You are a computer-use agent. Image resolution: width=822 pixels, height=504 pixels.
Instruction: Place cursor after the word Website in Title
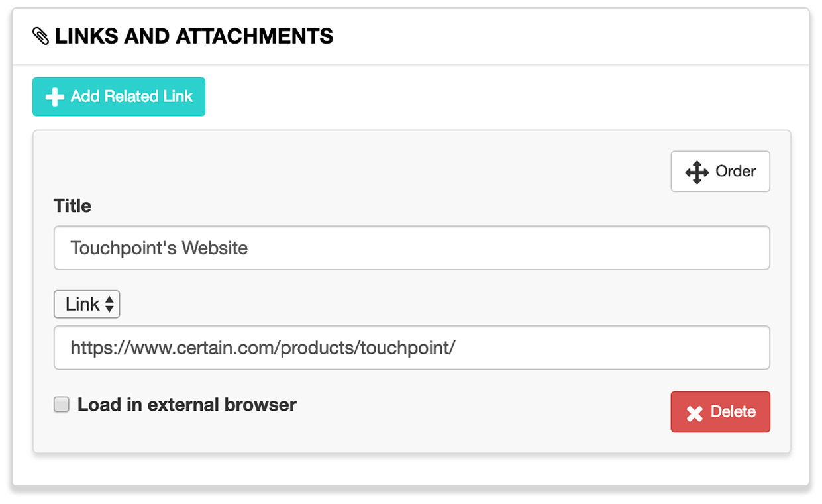tap(250, 248)
